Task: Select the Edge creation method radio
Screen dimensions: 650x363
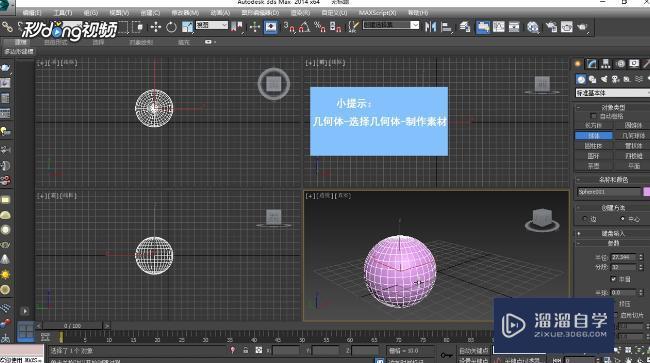Action: coord(585,218)
